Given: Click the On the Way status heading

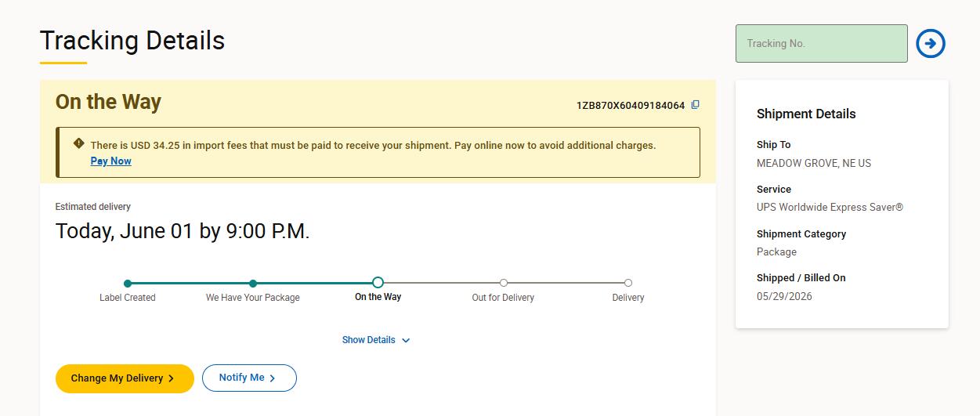Looking at the screenshot, I should (x=108, y=102).
